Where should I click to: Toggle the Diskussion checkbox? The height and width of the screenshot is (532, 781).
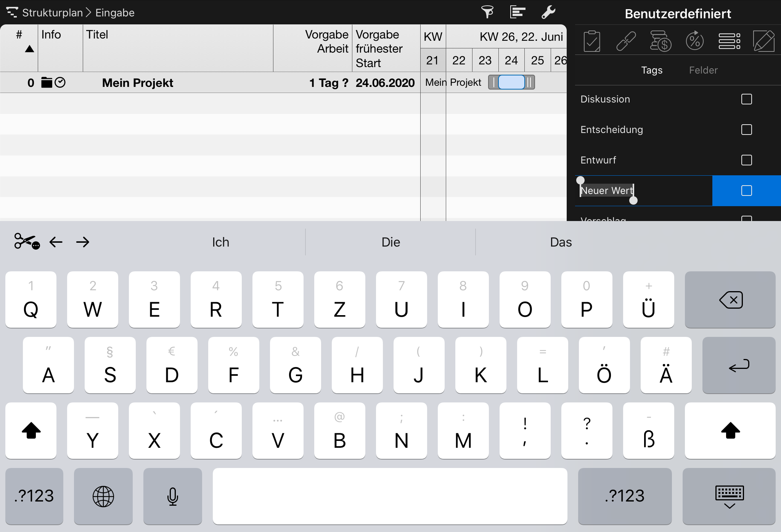tap(747, 99)
